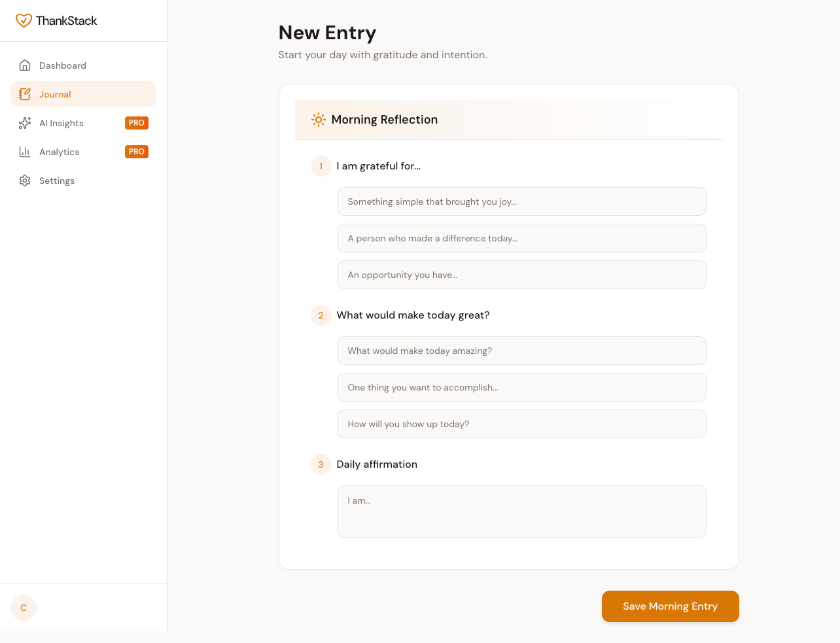The image size is (840, 643).
Task: Click the 'An opportunity you have' input
Action: pyautogui.click(x=521, y=275)
